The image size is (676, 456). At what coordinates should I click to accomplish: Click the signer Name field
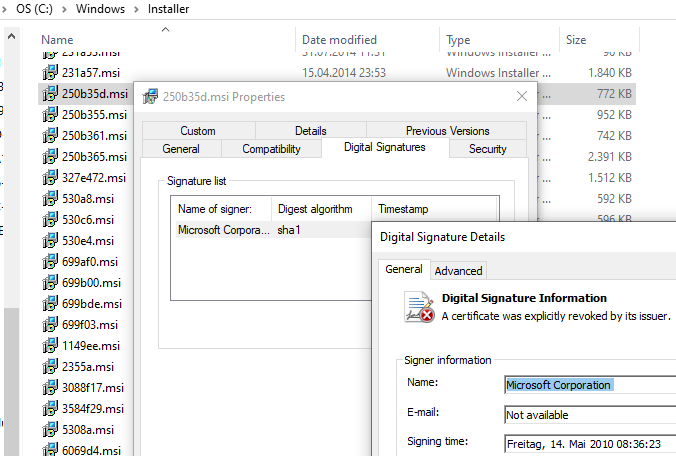[x=590, y=385]
